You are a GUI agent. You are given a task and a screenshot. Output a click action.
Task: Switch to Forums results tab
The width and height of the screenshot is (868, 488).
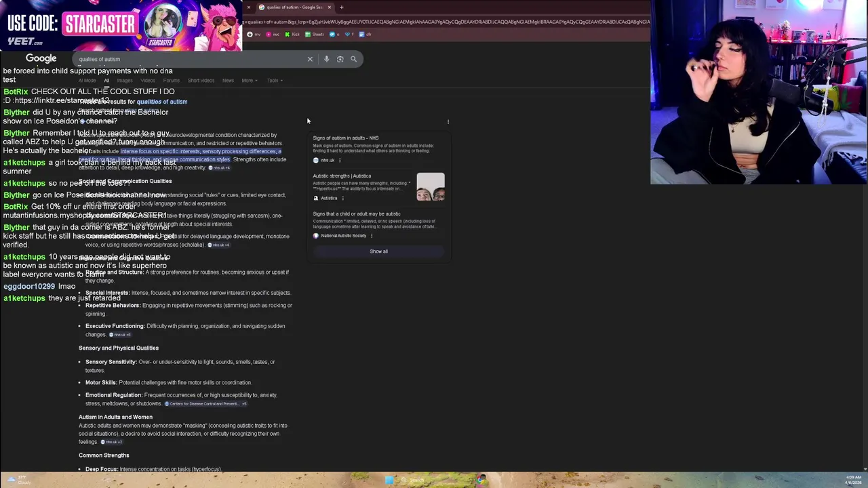(x=172, y=81)
